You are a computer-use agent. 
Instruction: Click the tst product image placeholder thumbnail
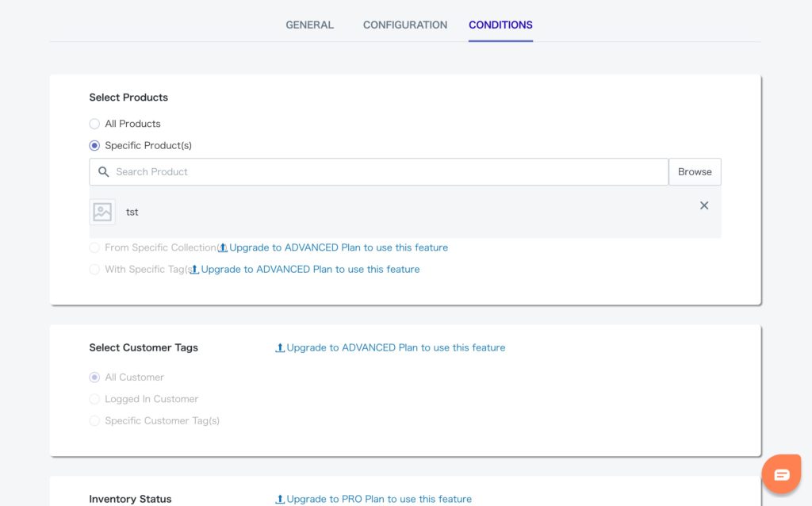[x=102, y=212]
